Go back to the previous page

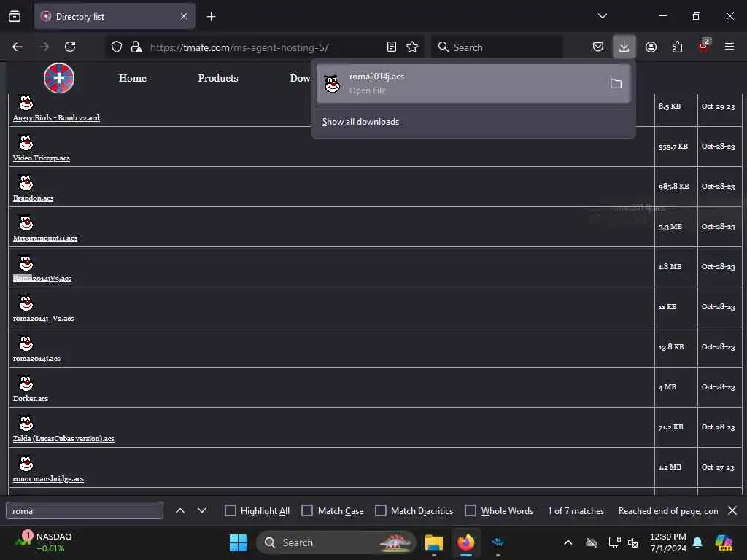click(x=18, y=47)
